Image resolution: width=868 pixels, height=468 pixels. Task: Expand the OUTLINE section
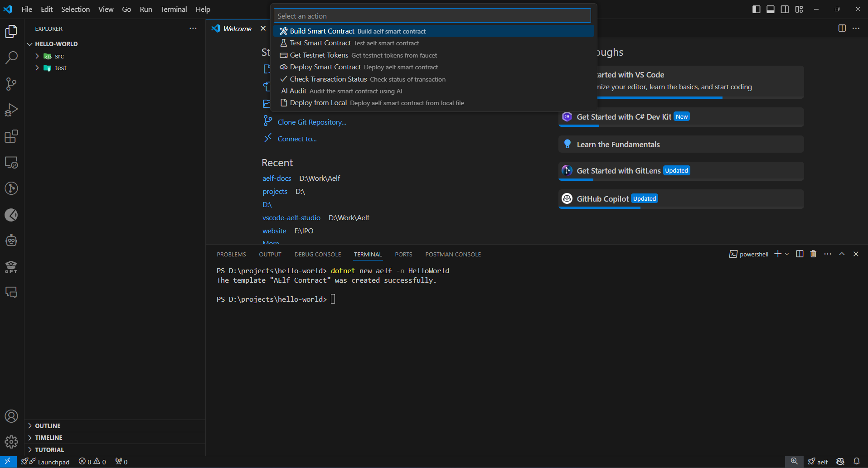[116, 426]
